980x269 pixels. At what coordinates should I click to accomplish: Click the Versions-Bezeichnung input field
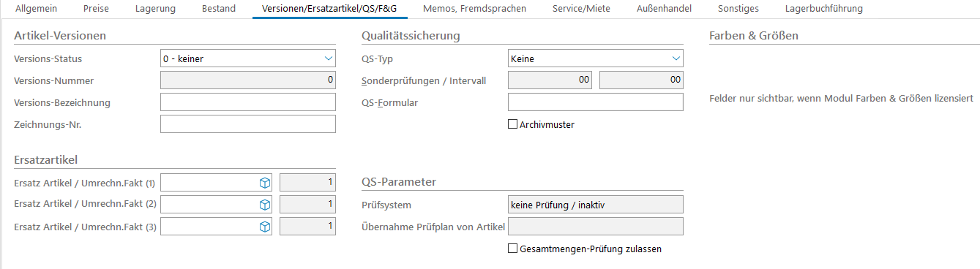coord(248,102)
